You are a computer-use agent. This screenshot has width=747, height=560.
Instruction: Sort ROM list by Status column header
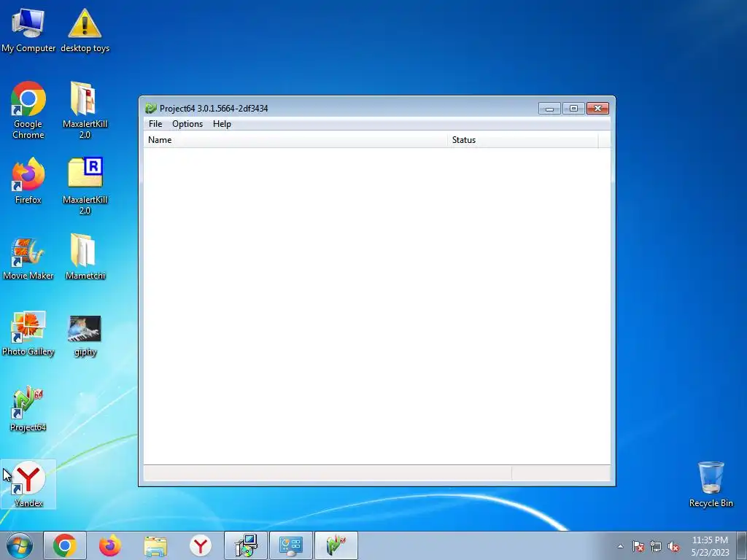pos(522,140)
